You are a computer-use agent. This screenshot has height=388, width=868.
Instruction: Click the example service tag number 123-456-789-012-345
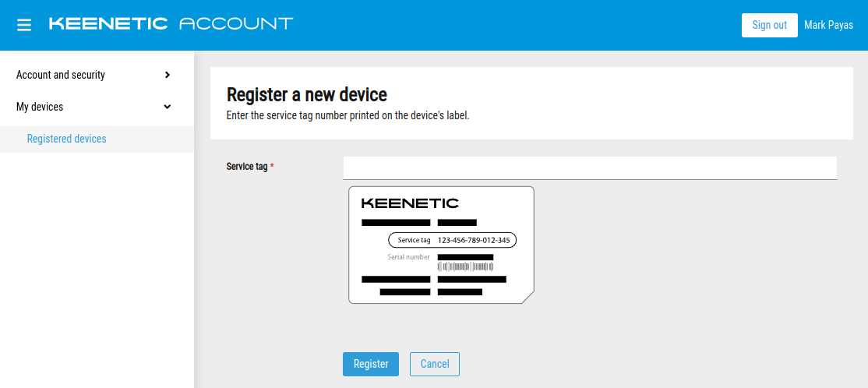click(474, 240)
